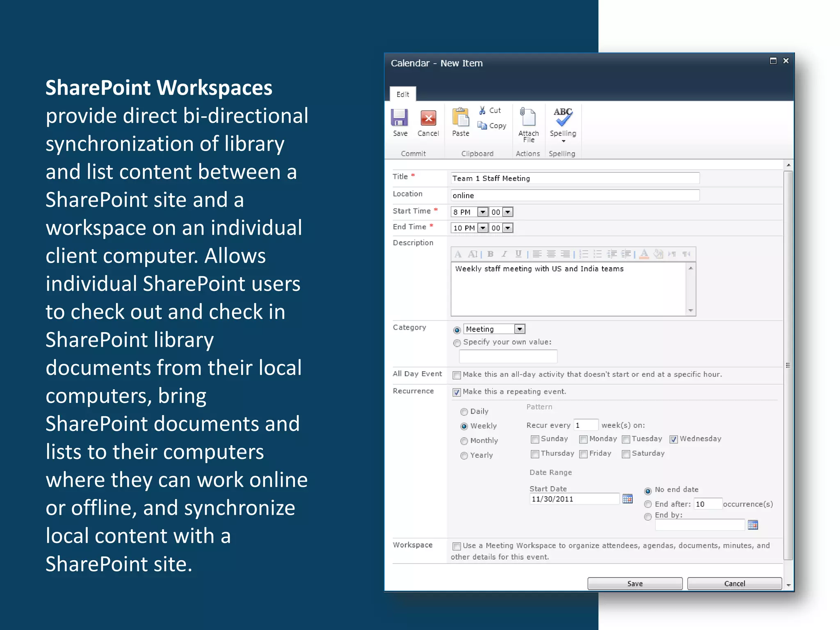Viewport: 840px width, 630px height.
Task: Open the Category Meeting dropdown
Action: [x=520, y=329]
